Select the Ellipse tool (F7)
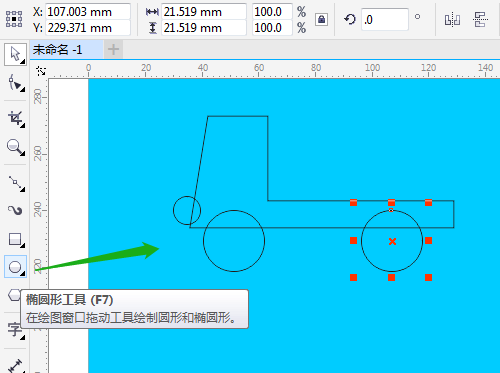The height and width of the screenshot is (373, 500). 15,267
